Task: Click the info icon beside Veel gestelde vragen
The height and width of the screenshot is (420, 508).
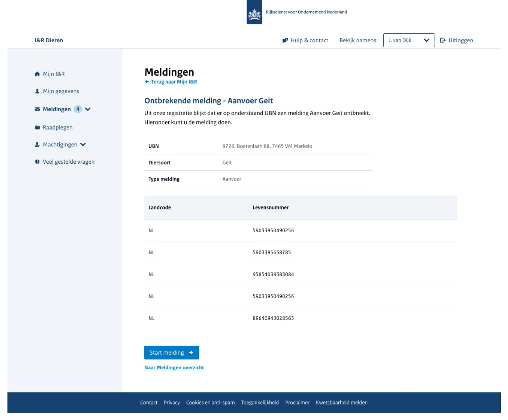Action: [37, 162]
